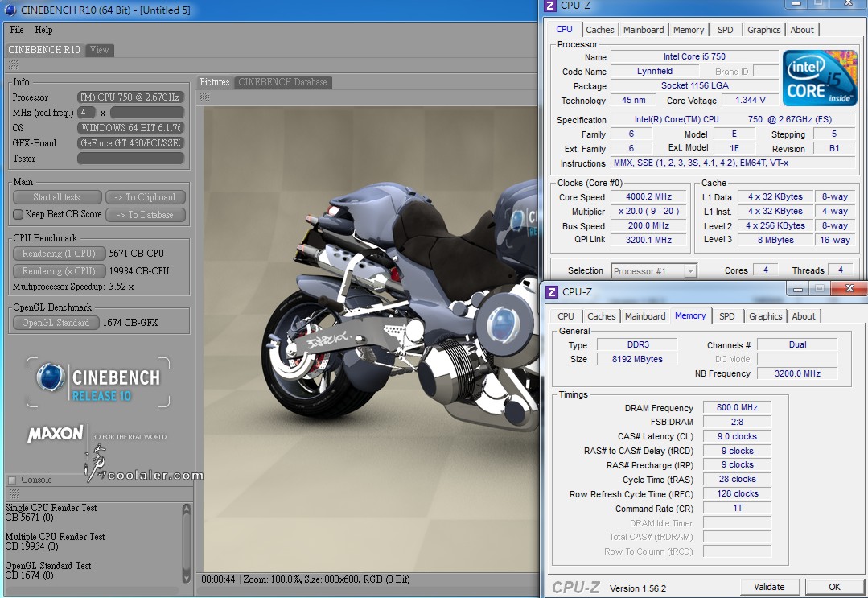The image size is (868, 598).
Task: Click the console log scroll-down arrow
Action: 186,577
